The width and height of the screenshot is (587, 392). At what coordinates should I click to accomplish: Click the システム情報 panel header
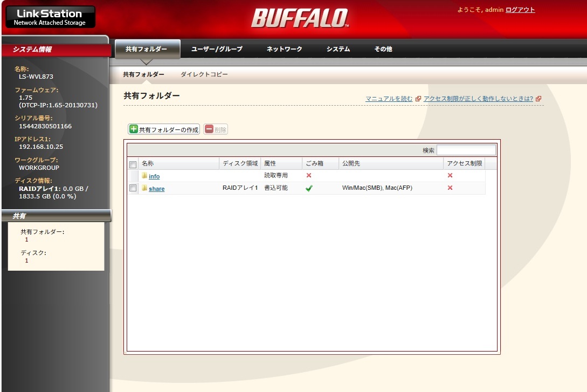coord(56,50)
